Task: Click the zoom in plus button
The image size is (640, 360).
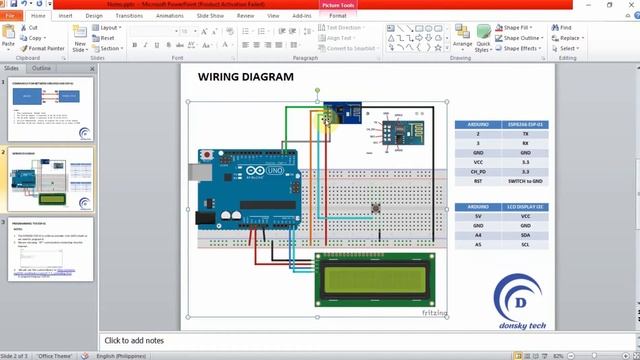Action: click(x=625, y=356)
